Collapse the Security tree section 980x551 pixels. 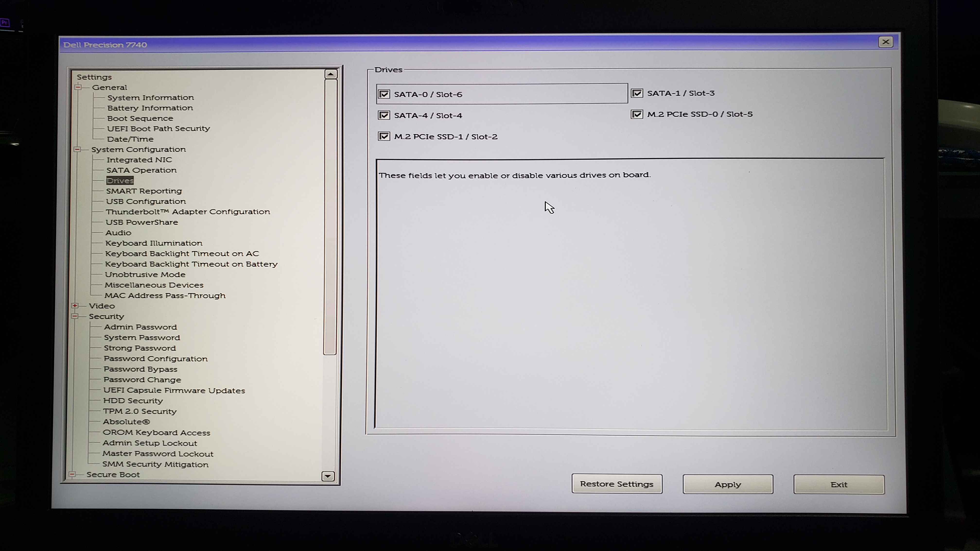(75, 316)
